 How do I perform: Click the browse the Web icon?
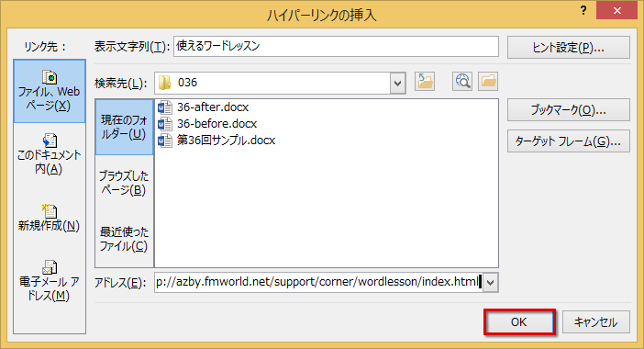click(462, 81)
